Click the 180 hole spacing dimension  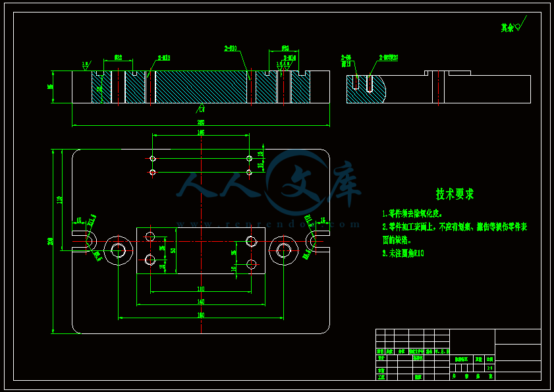(x=201, y=315)
